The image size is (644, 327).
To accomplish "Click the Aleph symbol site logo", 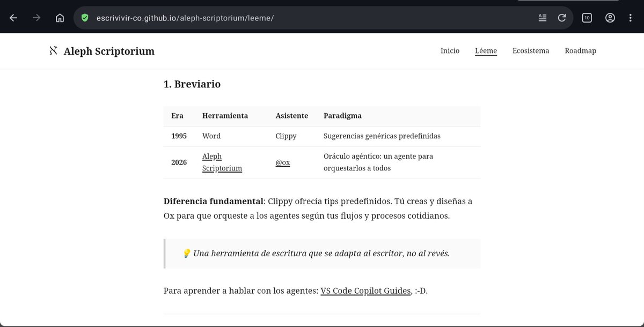I will (53, 51).
